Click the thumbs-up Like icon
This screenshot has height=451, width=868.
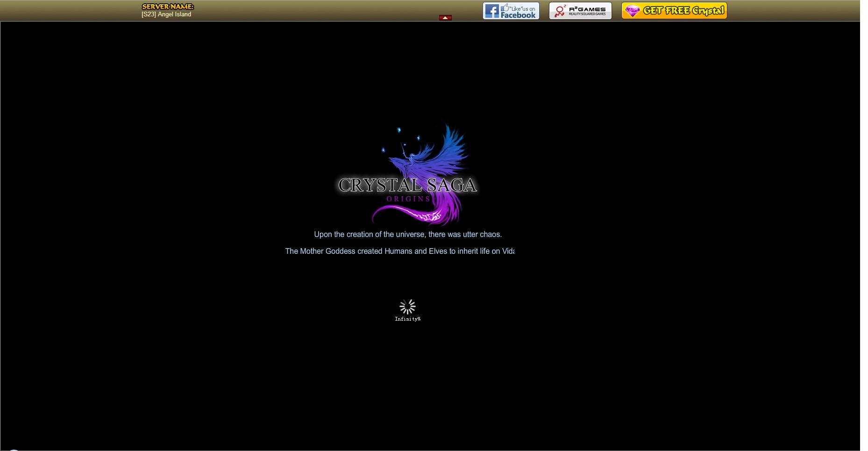pyautogui.click(x=505, y=8)
